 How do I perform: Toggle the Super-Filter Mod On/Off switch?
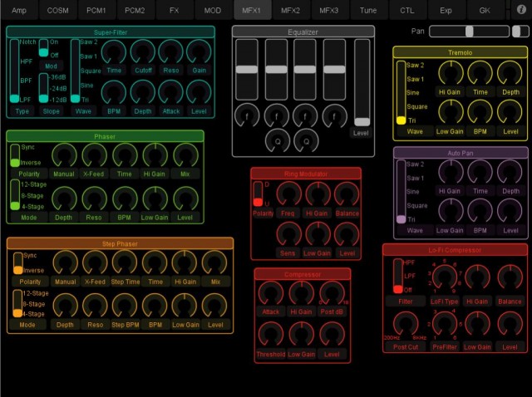tap(43, 48)
